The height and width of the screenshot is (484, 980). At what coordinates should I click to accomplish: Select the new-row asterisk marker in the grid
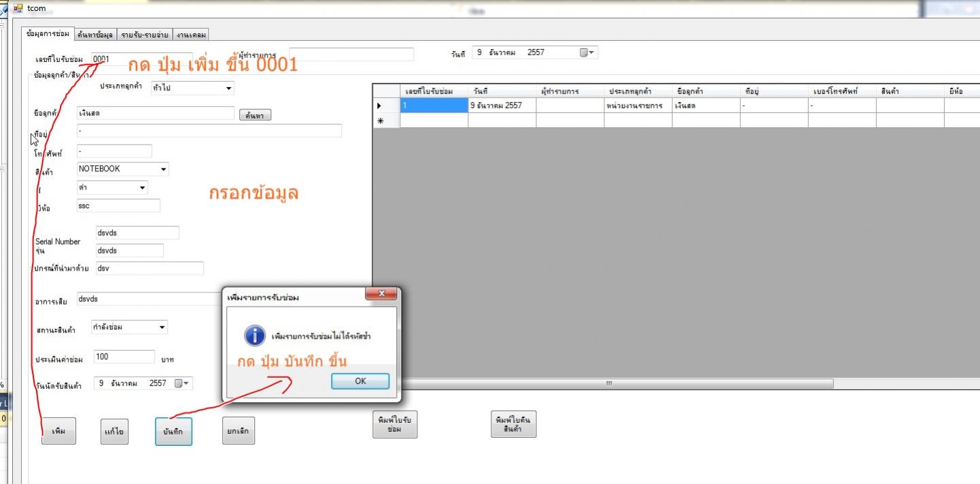coord(386,120)
